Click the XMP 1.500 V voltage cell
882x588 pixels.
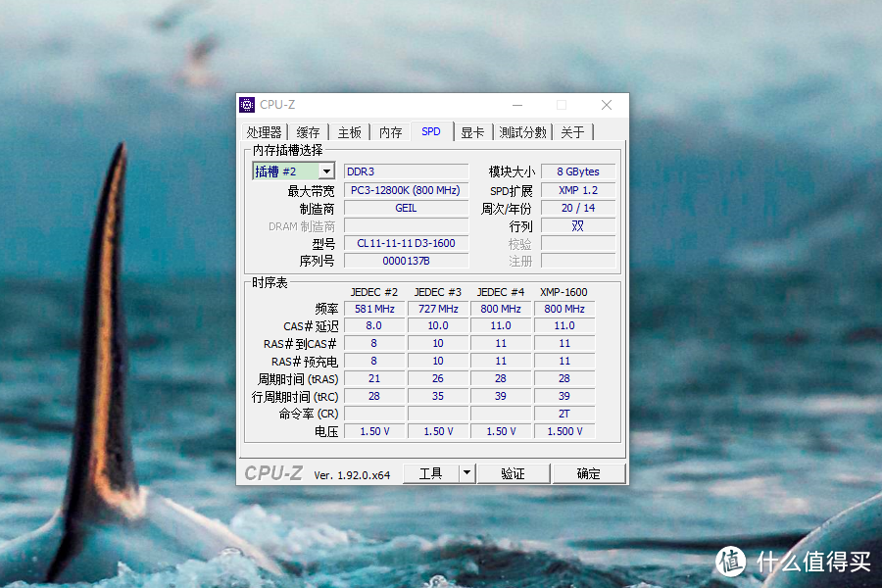(x=564, y=431)
